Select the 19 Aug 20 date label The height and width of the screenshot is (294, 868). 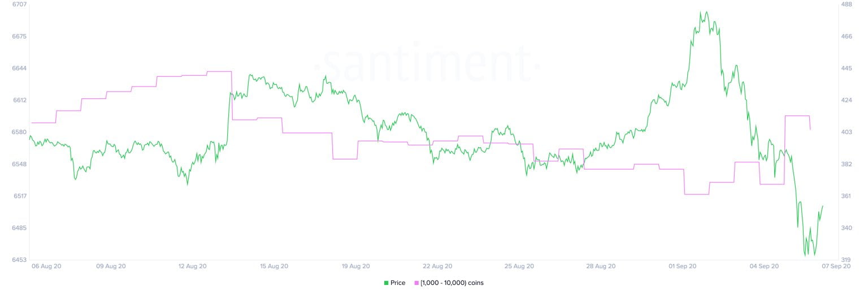355,266
